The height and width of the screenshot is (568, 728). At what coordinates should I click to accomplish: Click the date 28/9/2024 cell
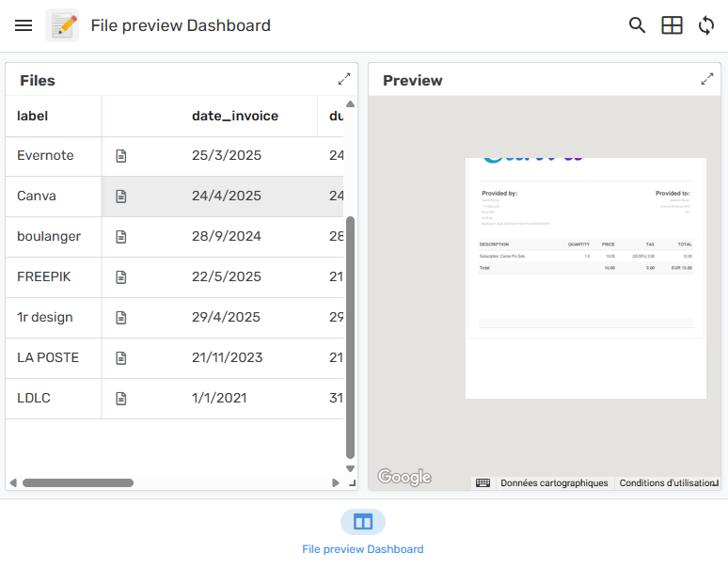[227, 236]
